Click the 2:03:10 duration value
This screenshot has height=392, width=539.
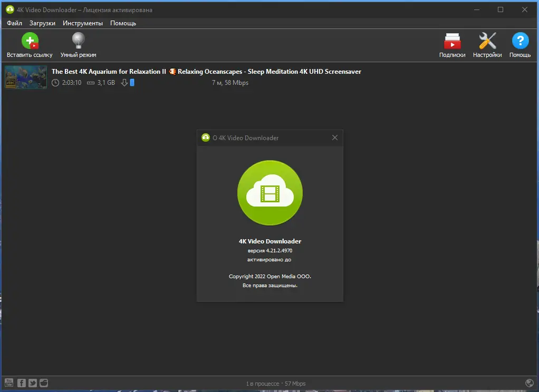coord(72,82)
